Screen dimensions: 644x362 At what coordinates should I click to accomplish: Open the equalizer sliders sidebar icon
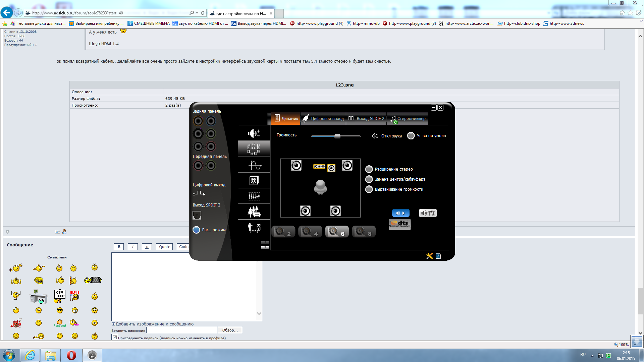pos(254,196)
